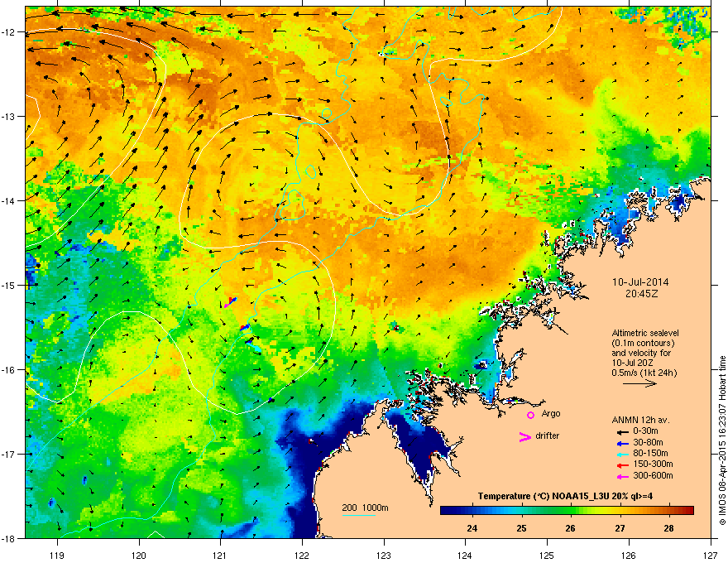Click the '30-80m' depth label
Screen dimensions: 728x563
[x=648, y=443]
